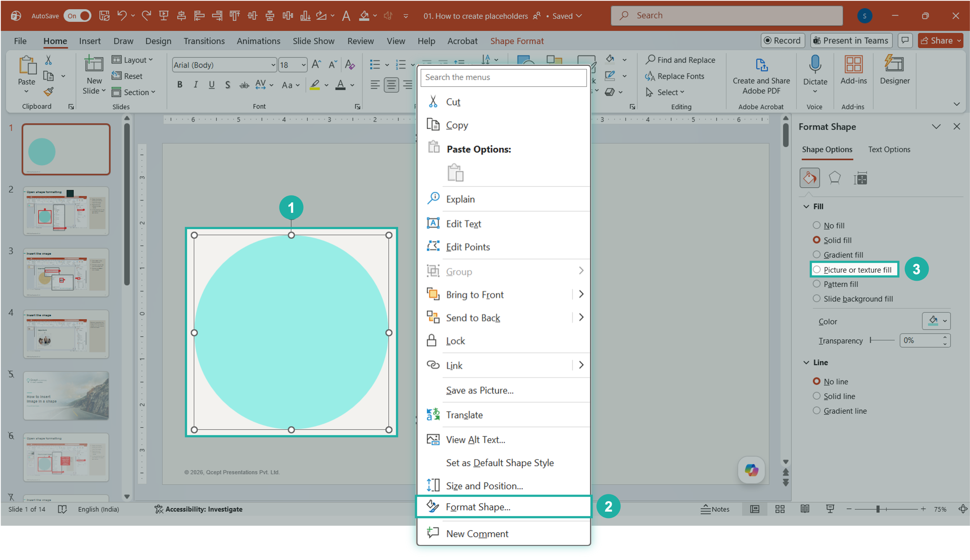This screenshot has height=560, width=970.
Task: Switch to Slide Sorter view icon
Action: click(x=779, y=509)
